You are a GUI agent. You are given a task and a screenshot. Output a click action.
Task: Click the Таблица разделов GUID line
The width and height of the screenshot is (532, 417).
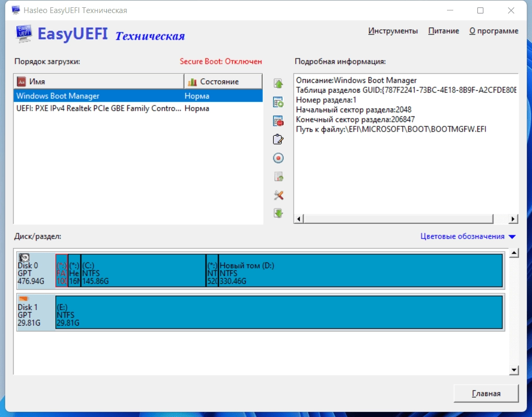pos(406,90)
